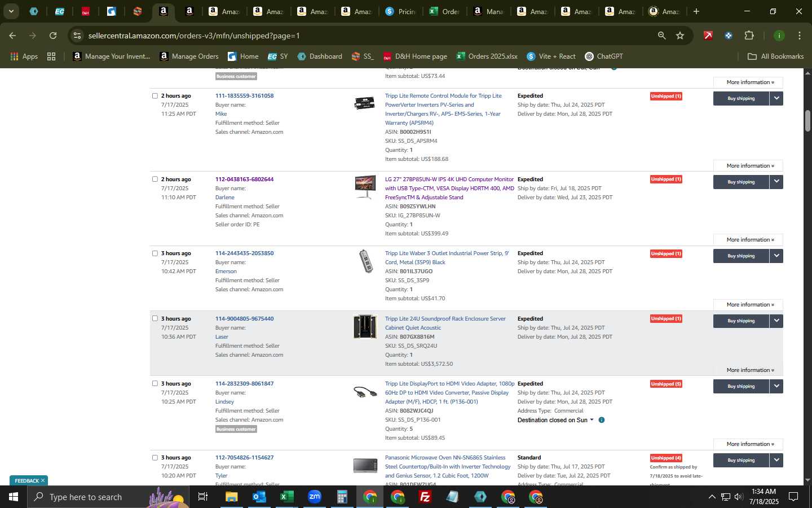Expand Buy shipping dropdown for LG monitor order

click(776, 182)
